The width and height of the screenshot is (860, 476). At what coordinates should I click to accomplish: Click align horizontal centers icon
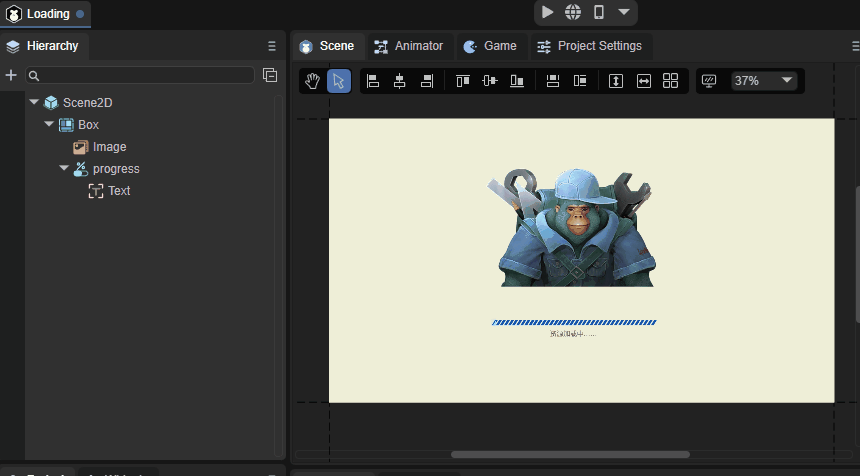(400, 81)
